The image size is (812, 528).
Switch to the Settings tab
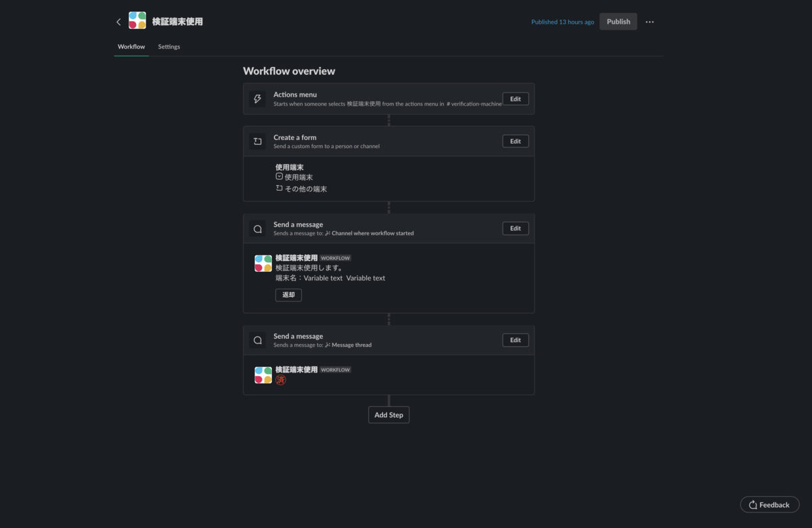point(169,47)
